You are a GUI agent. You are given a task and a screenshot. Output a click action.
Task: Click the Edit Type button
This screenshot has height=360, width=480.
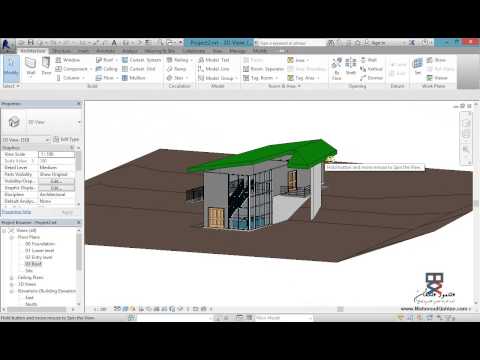coord(66,139)
